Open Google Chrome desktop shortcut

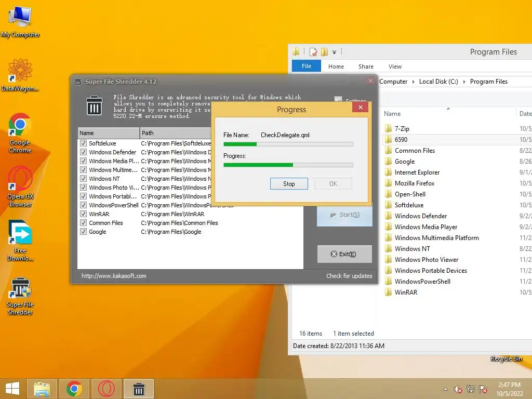(20, 133)
